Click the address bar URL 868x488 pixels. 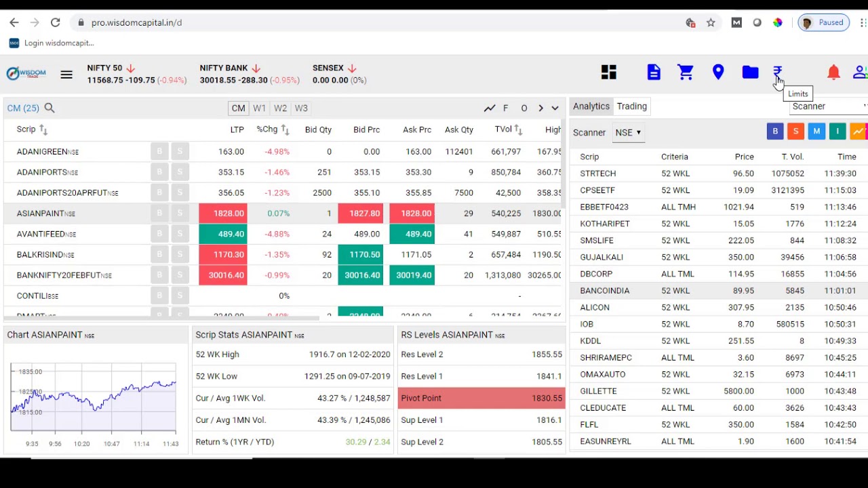coord(136,22)
